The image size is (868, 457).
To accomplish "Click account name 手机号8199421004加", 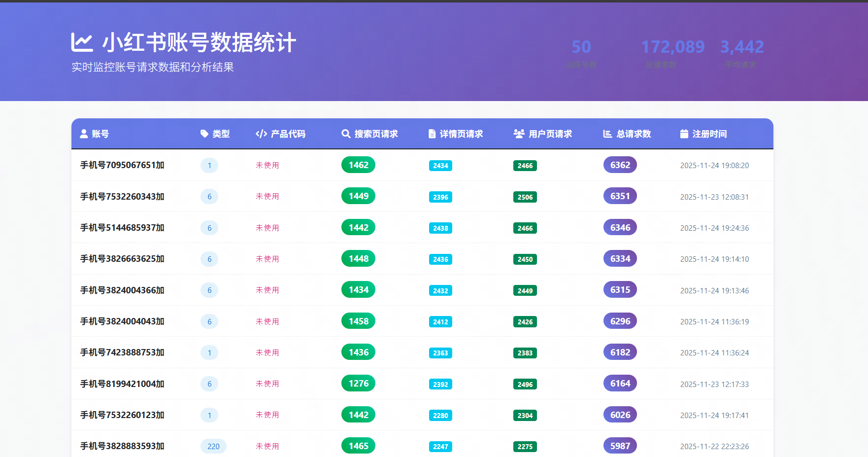I will click(x=122, y=384).
